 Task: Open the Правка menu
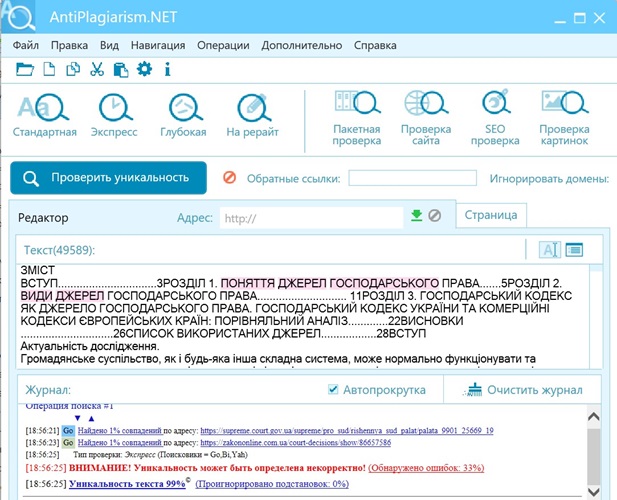coord(69,45)
